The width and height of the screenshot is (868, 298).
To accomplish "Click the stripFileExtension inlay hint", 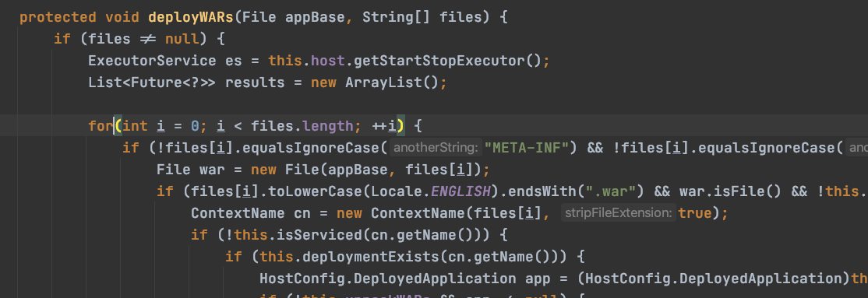I will (618, 213).
